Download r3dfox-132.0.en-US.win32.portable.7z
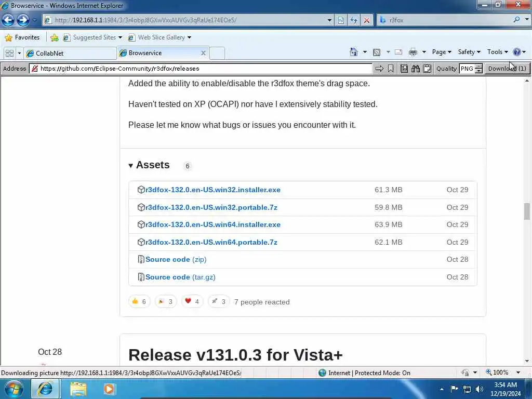The height and width of the screenshot is (399, 532). pyautogui.click(x=211, y=207)
